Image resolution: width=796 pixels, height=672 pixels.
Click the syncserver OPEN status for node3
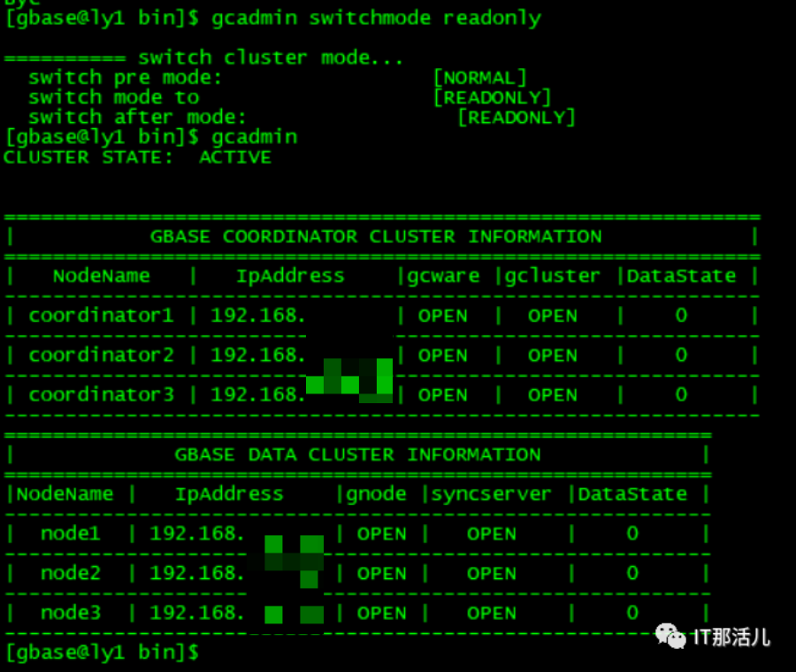pyautogui.click(x=492, y=613)
